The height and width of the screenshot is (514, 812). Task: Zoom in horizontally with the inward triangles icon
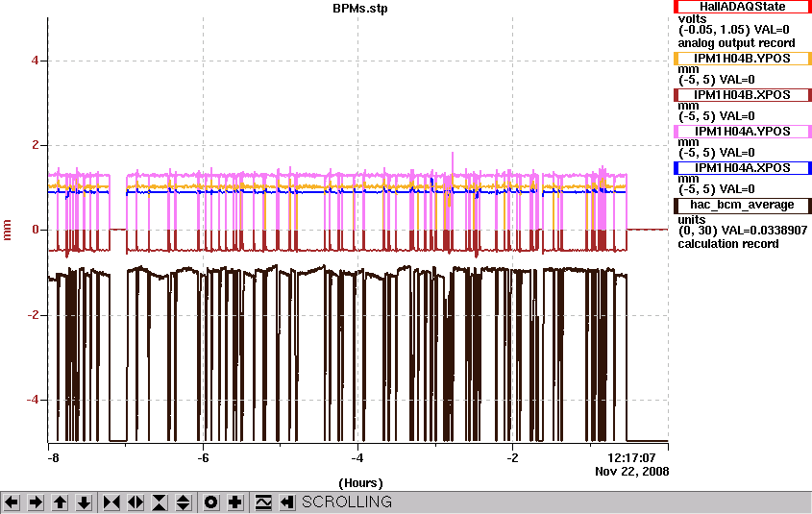[111, 502]
